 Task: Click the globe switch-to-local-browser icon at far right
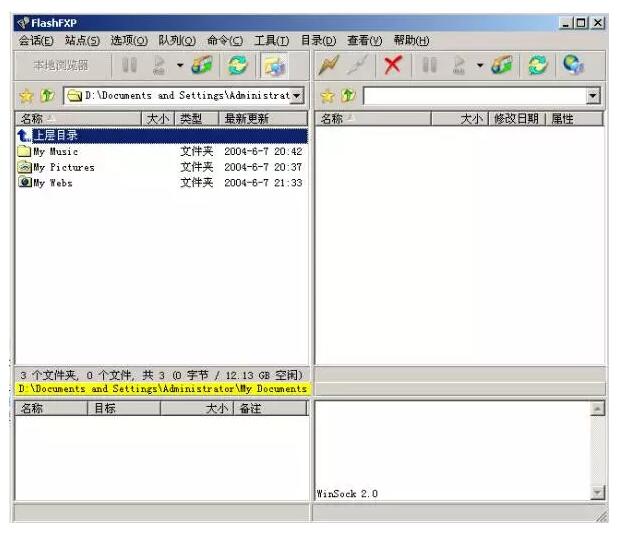pos(573,66)
